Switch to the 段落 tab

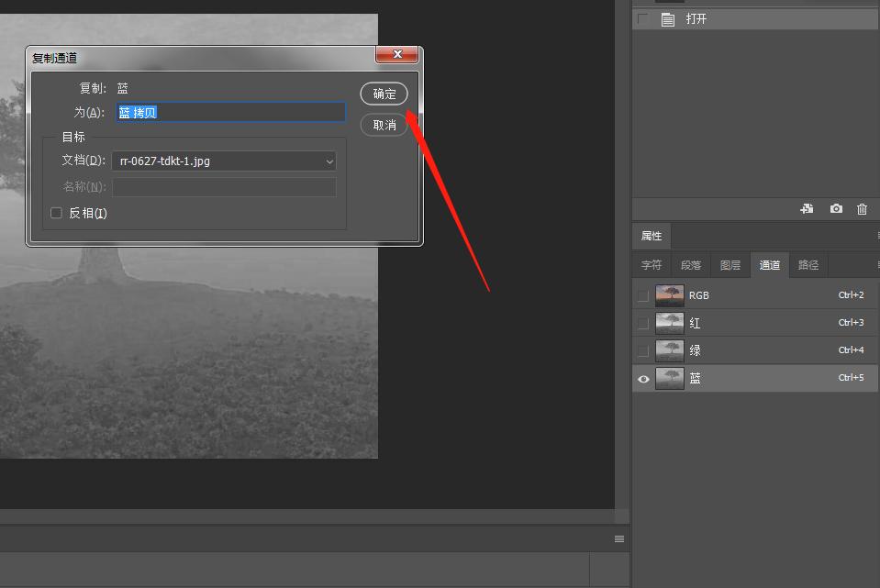691,265
